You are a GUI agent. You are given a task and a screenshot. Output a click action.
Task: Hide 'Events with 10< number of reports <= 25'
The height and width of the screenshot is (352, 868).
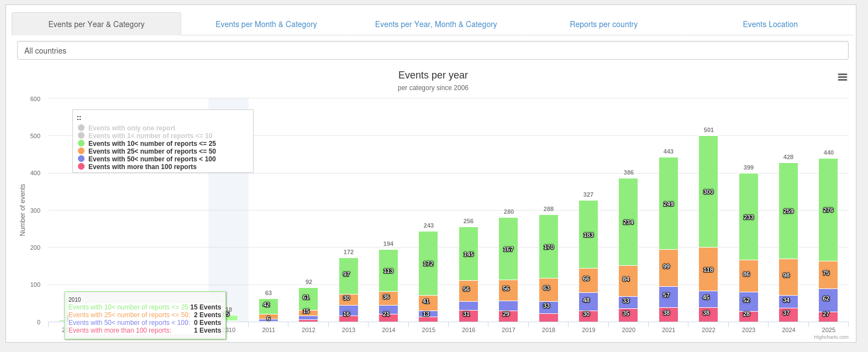click(x=152, y=144)
